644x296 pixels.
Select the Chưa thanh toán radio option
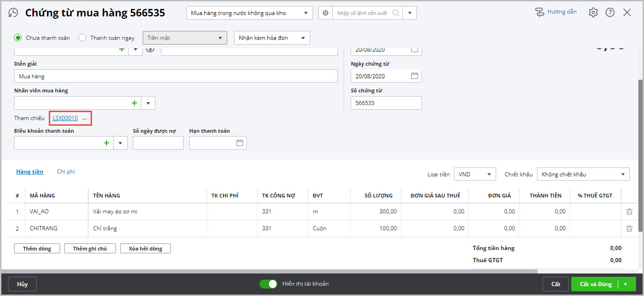(18, 38)
